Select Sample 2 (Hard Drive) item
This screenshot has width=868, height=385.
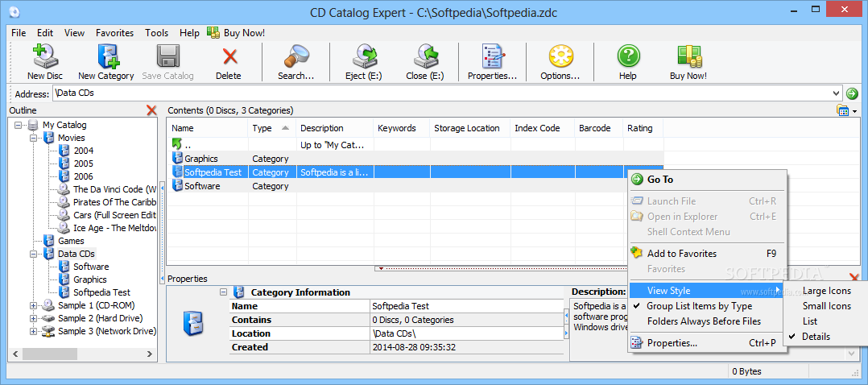pos(100,318)
